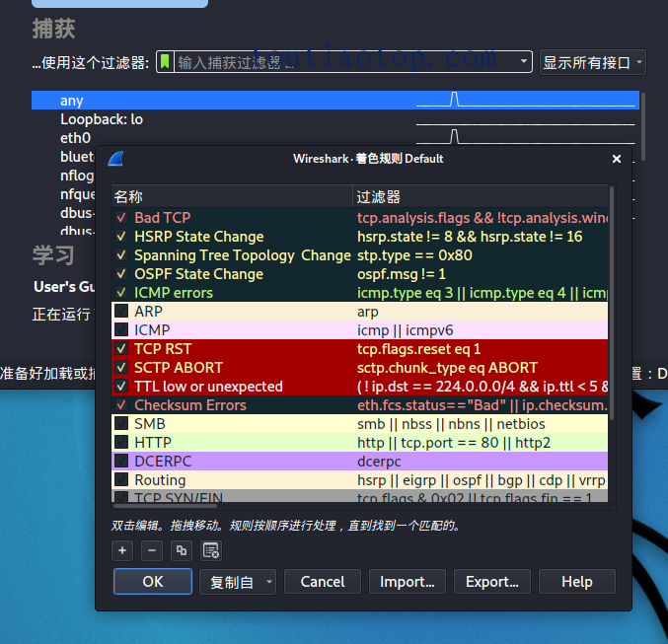Add a new coloring rule with plus button

point(122,550)
